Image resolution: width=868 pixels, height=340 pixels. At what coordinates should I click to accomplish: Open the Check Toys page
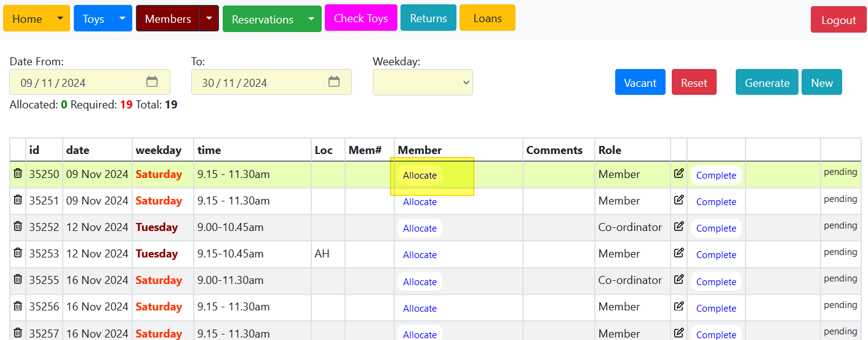pyautogui.click(x=360, y=18)
